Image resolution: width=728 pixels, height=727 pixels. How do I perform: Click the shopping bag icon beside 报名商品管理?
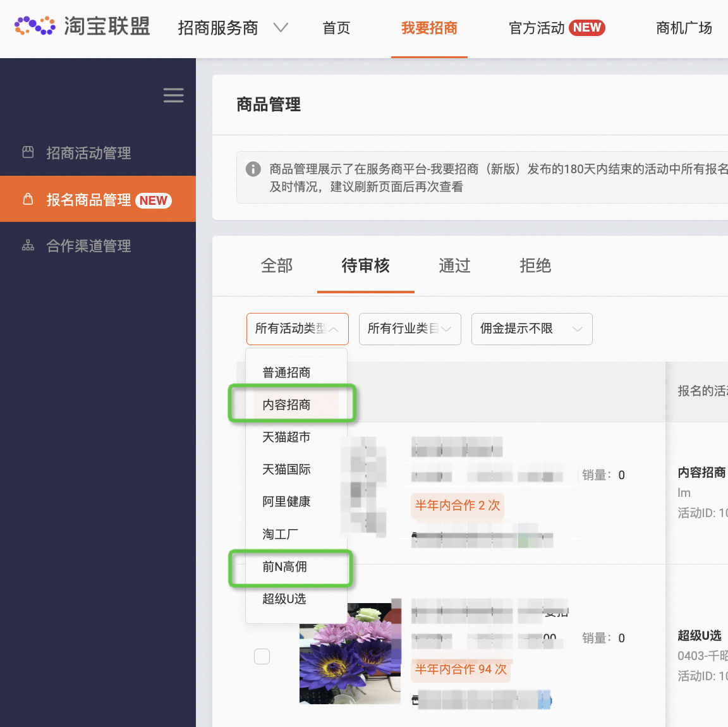click(28, 199)
